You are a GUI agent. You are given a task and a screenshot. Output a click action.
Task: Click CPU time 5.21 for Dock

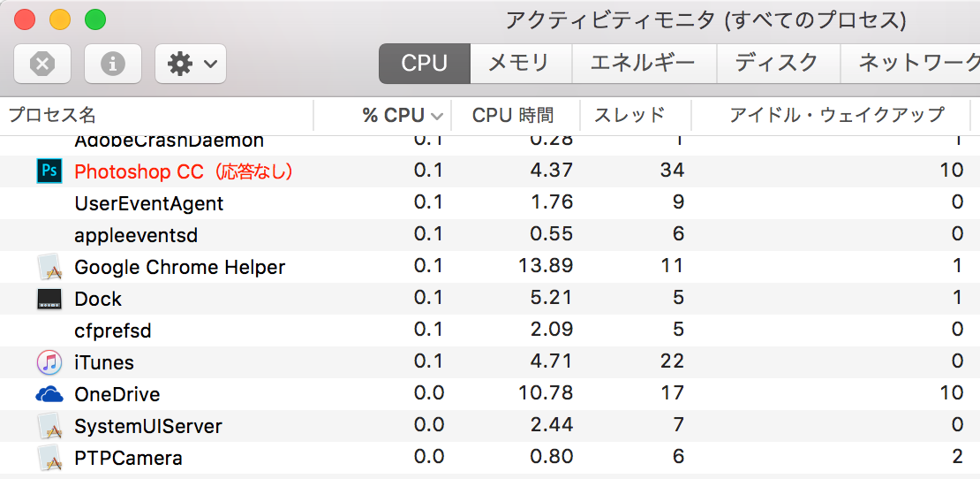click(x=551, y=298)
